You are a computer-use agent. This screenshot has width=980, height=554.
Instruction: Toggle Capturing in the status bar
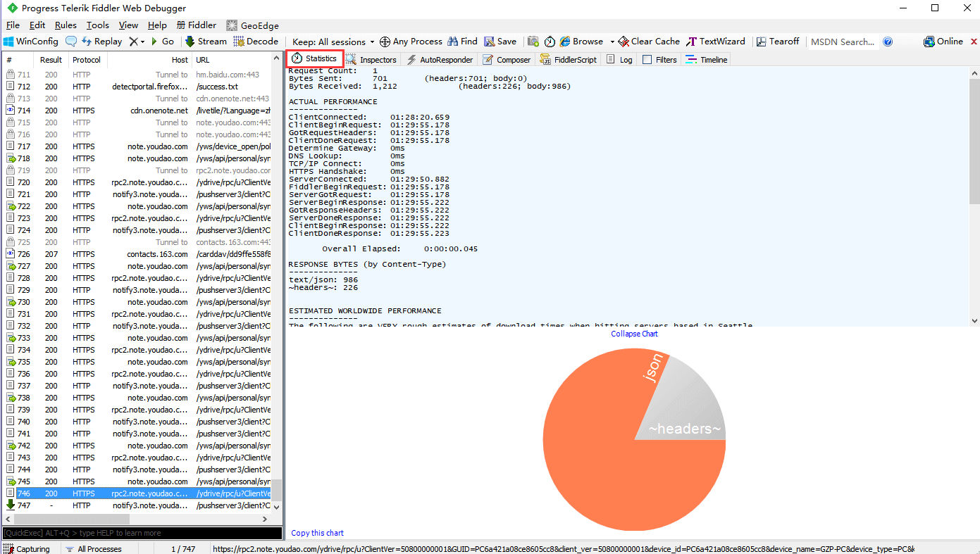pyautogui.click(x=27, y=548)
